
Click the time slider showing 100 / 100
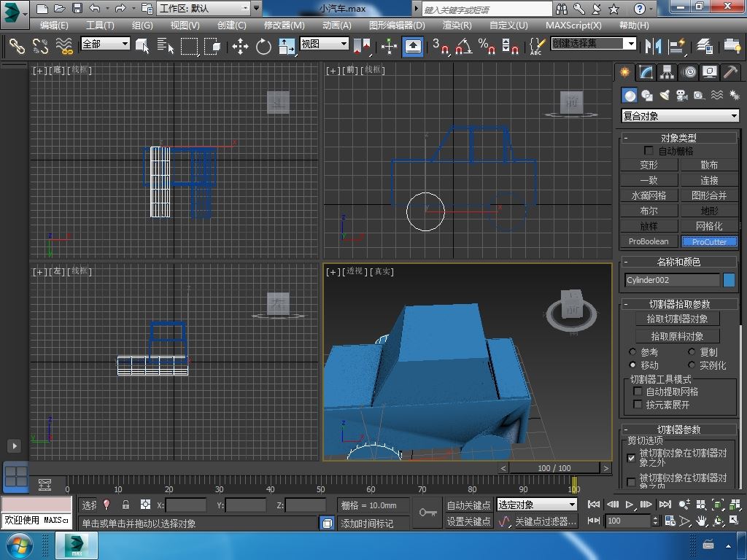pos(554,468)
